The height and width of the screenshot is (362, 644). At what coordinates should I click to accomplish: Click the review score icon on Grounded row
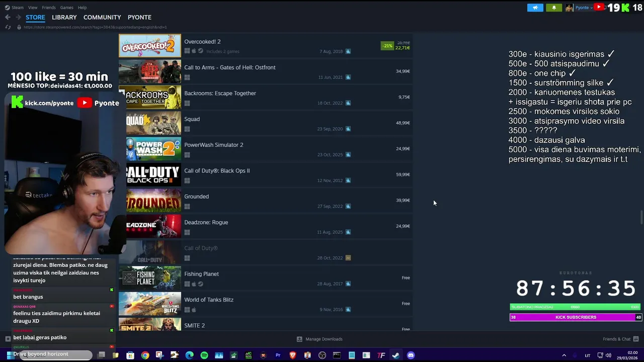click(x=348, y=206)
